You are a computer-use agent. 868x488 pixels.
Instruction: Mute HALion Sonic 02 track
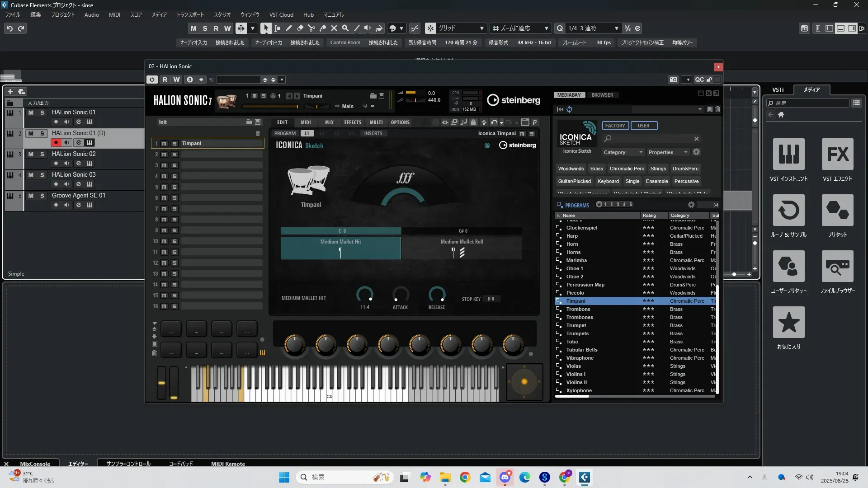(31, 154)
